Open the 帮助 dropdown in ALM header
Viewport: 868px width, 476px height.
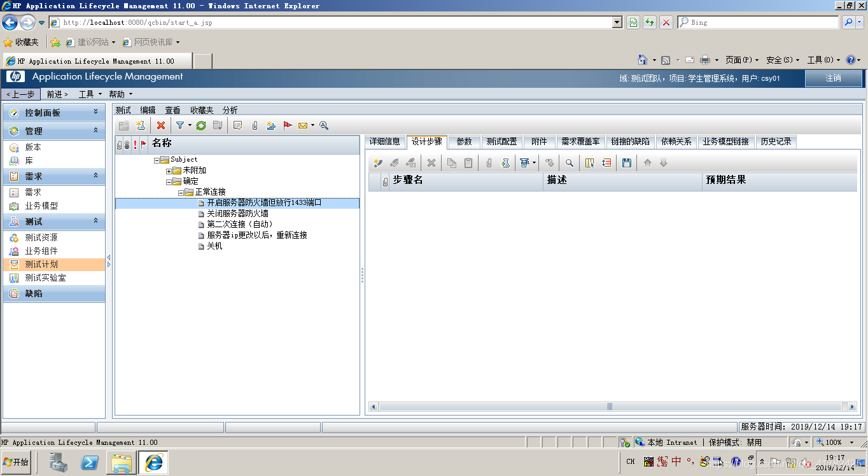(121, 94)
